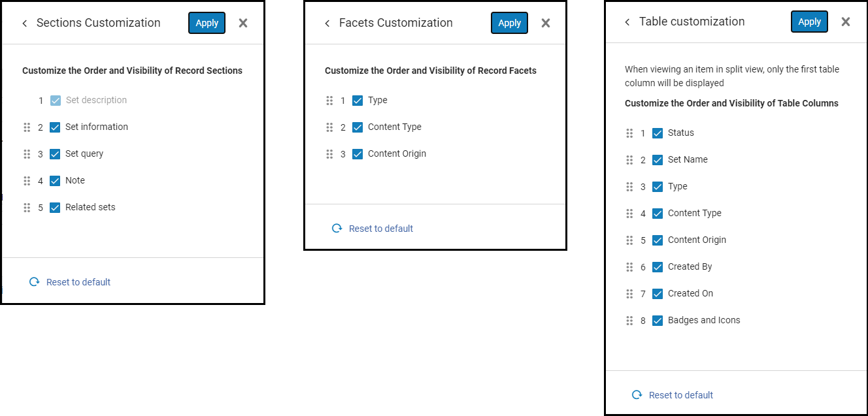Click the 'Related sets' label text
The width and height of the screenshot is (868, 416).
pos(90,207)
